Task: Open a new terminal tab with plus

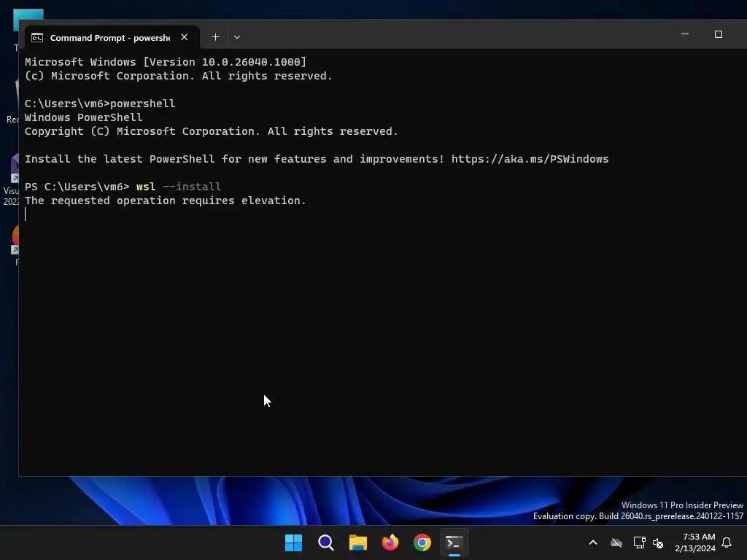Action: pos(215,37)
